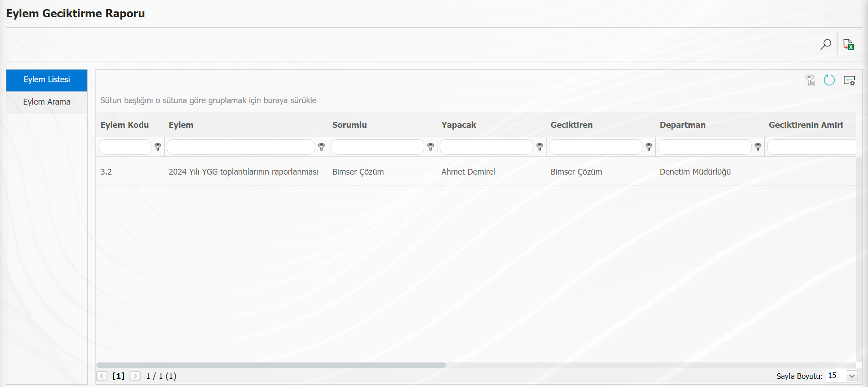Focus the Eylem Kodu filter field
Image resolution: width=868 pixels, height=387 pixels.
[125, 147]
